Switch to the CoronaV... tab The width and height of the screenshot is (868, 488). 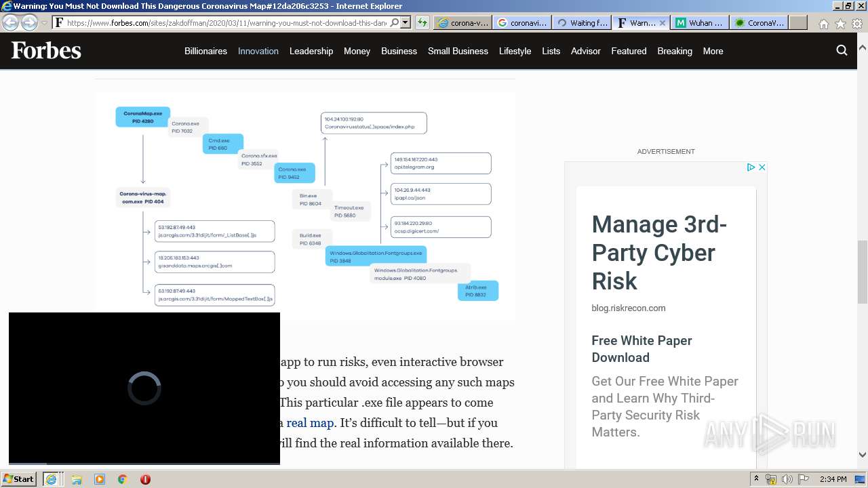click(759, 22)
